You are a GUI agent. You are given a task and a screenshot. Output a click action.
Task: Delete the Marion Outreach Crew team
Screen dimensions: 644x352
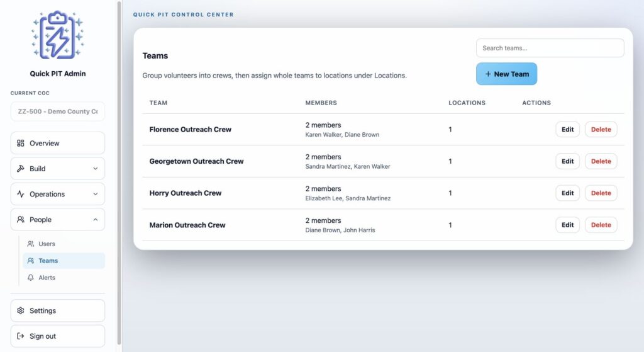click(x=601, y=225)
